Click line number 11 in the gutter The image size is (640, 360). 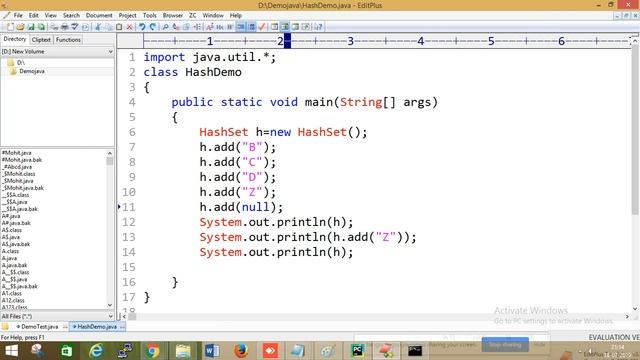(x=129, y=207)
